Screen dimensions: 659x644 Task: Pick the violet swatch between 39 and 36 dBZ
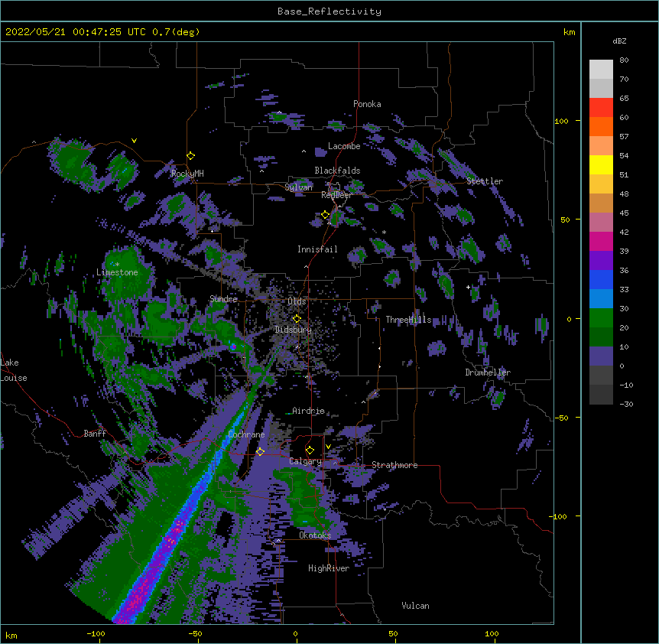point(601,261)
